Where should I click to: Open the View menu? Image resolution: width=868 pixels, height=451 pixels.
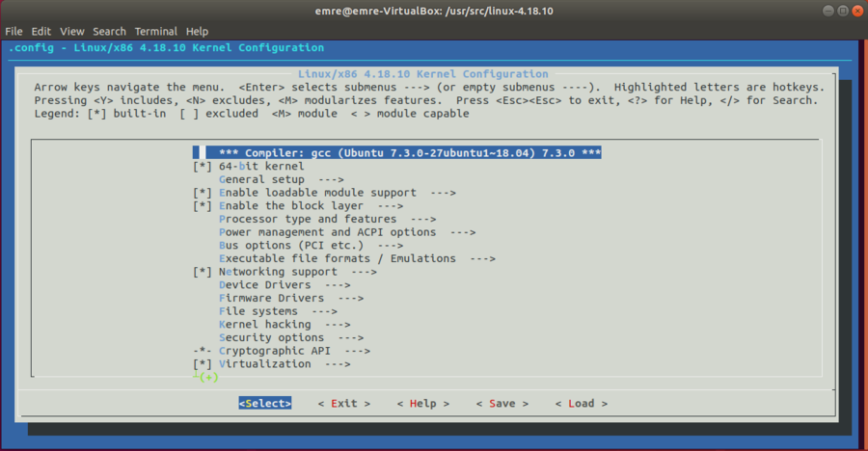[x=72, y=32]
